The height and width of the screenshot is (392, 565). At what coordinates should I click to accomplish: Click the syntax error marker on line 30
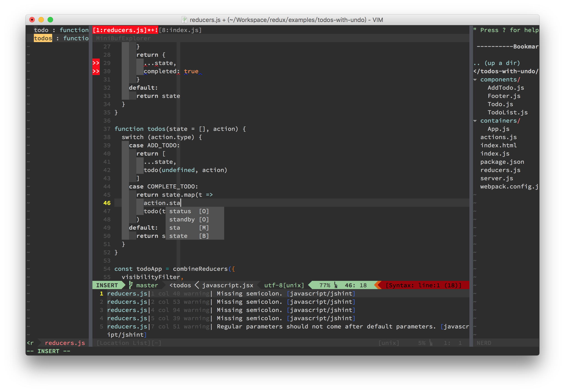click(x=96, y=71)
